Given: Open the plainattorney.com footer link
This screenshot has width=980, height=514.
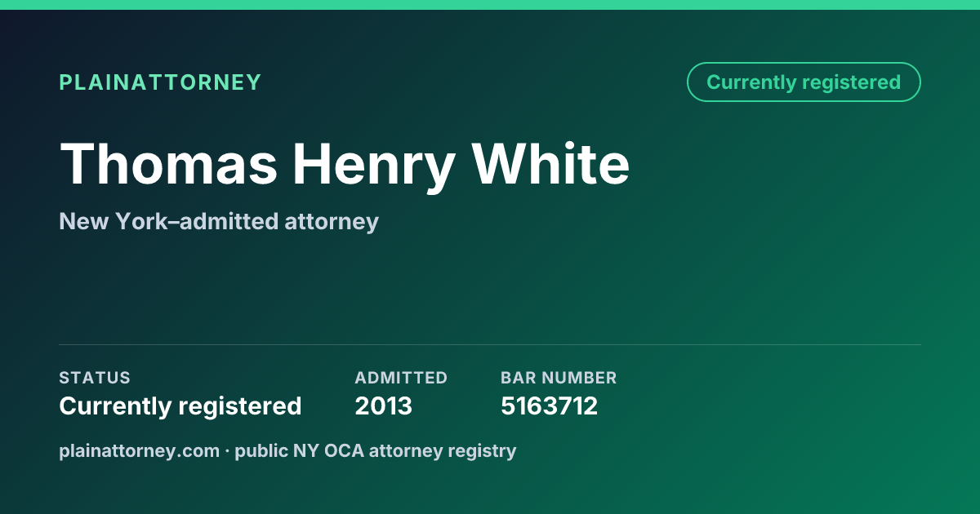Looking at the screenshot, I should pyautogui.click(x=140, y=450).
